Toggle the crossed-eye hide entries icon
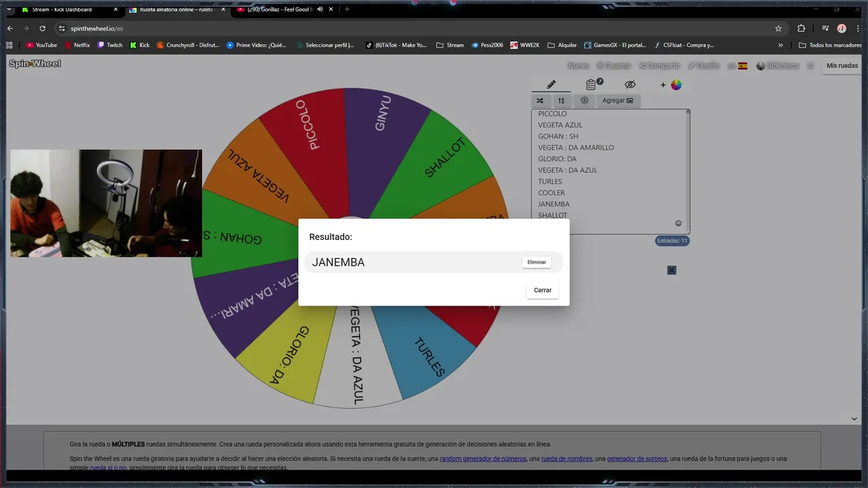Image resolution: width=868 pixels, height=488 pixels. pos(630,85)
